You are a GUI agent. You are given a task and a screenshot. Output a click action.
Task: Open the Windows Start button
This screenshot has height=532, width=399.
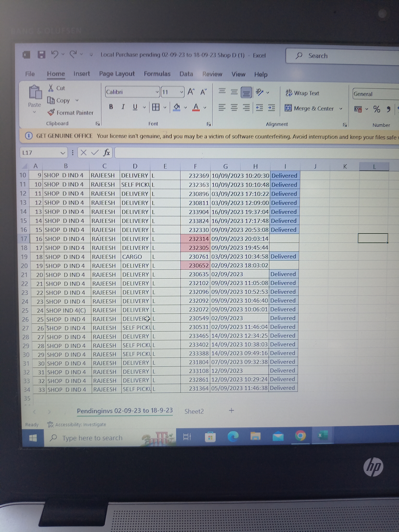(33, 438)
